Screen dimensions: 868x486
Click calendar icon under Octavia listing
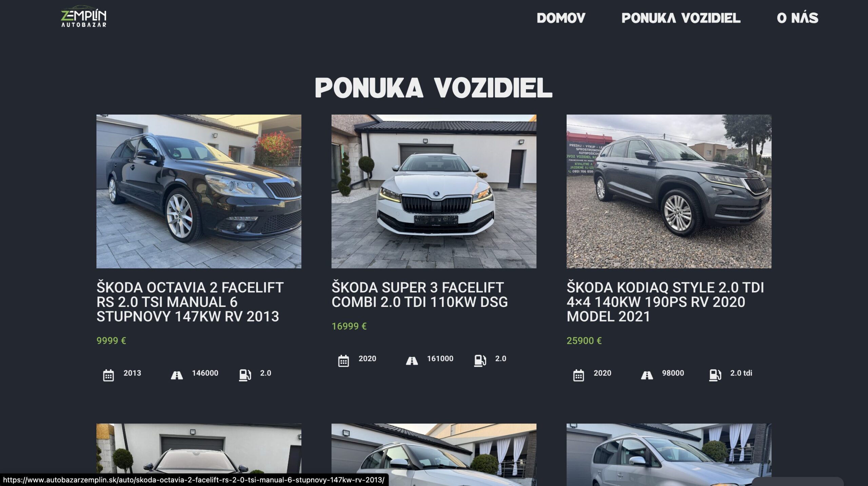pyautogui.click(x=108, y=375)
